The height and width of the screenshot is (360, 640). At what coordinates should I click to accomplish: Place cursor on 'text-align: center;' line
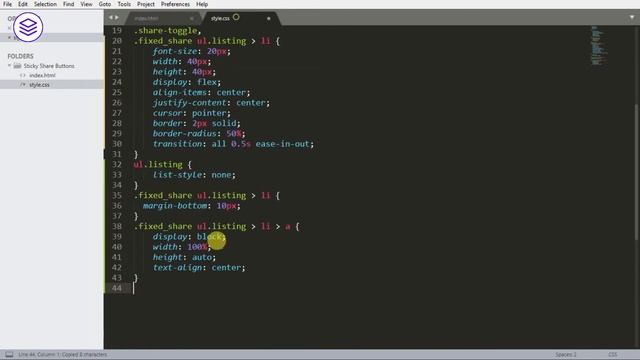click(199, 267)
